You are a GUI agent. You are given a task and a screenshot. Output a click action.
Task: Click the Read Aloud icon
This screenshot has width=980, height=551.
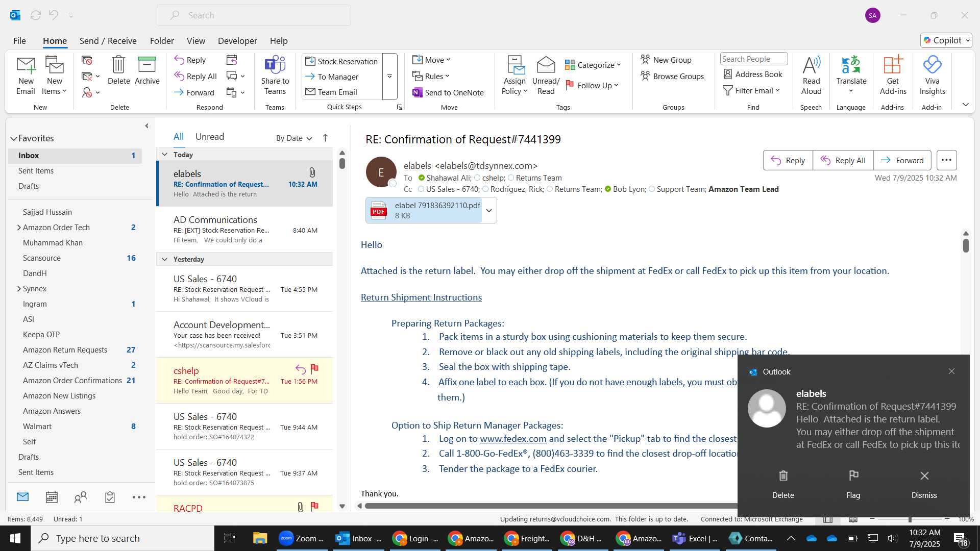(x=811, y=76)
